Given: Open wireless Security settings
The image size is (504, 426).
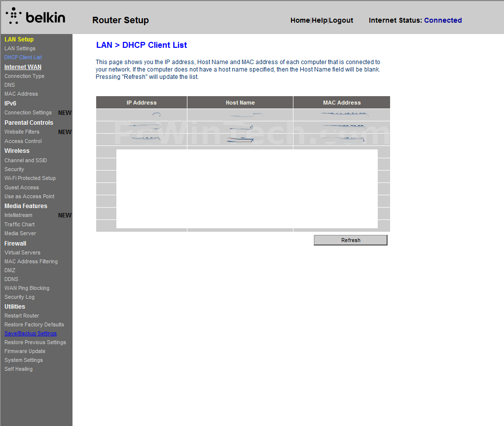Looking at the screenshot, I should (x=14, y=169).
